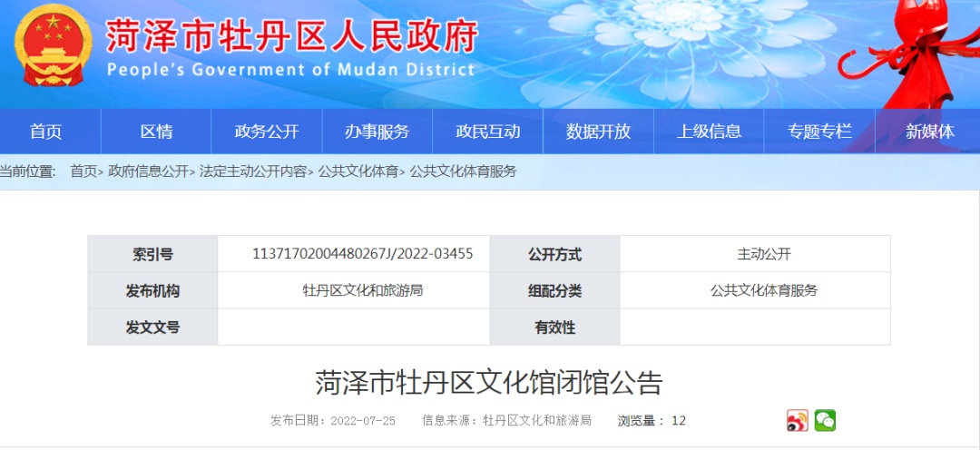980x450 pixels.
Task: Open 新媒体 navigation item
Action: pyautogui.click(x=929, y=132)
